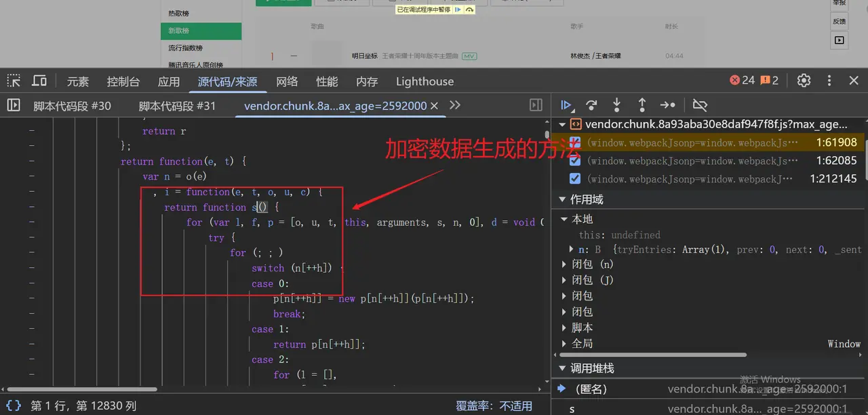Expand the 全局 global scope entry
The width and height of the screenshot is (868, 415).
pyautogui.click(x=566, y=344)
